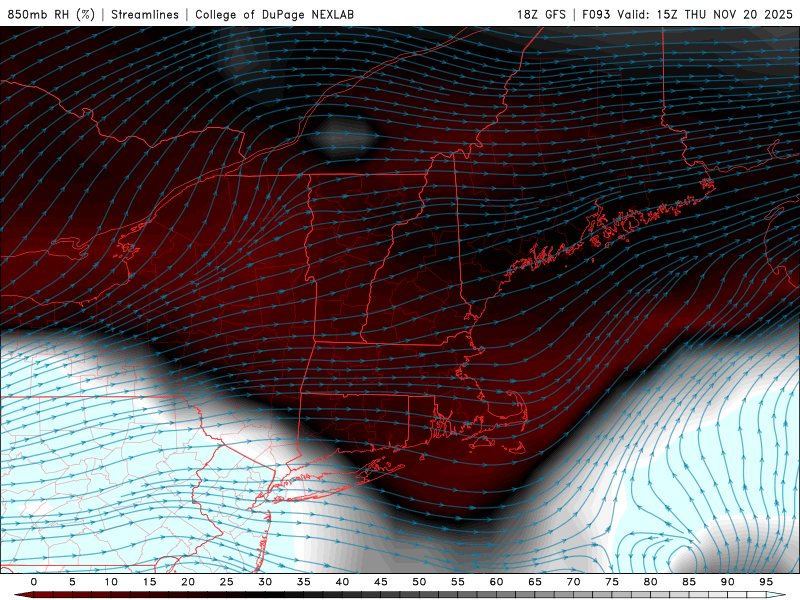Select the "50" percent scale label
Screen dimensions: 800x600
point(419,582)
